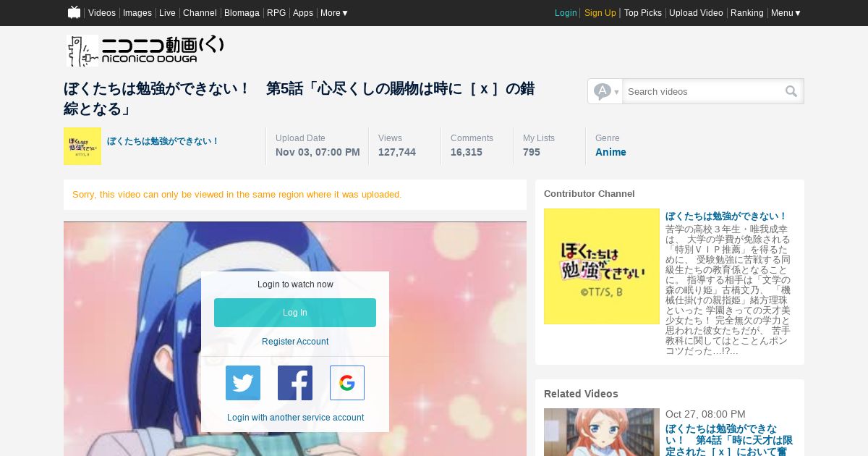The image size is (868, 456).
Task: Open Contributor Channel title link
Action: click(x=726, y=216)
